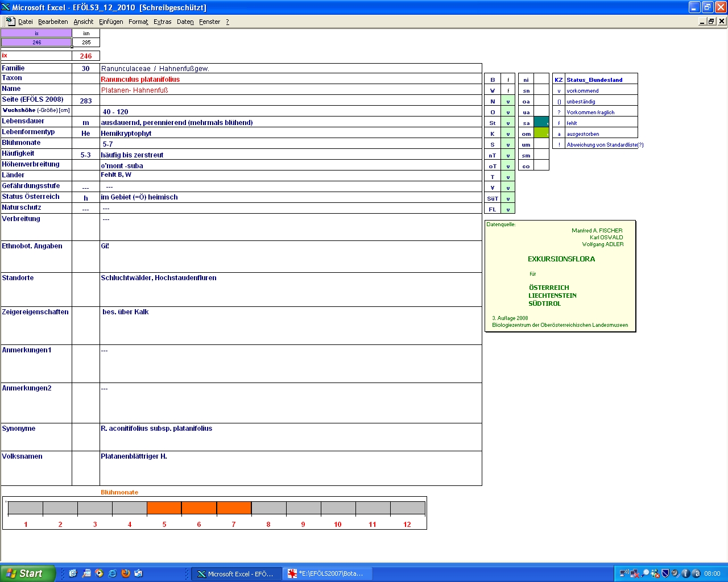Restore the workbook window inside Excel

[x=711, y=21]
